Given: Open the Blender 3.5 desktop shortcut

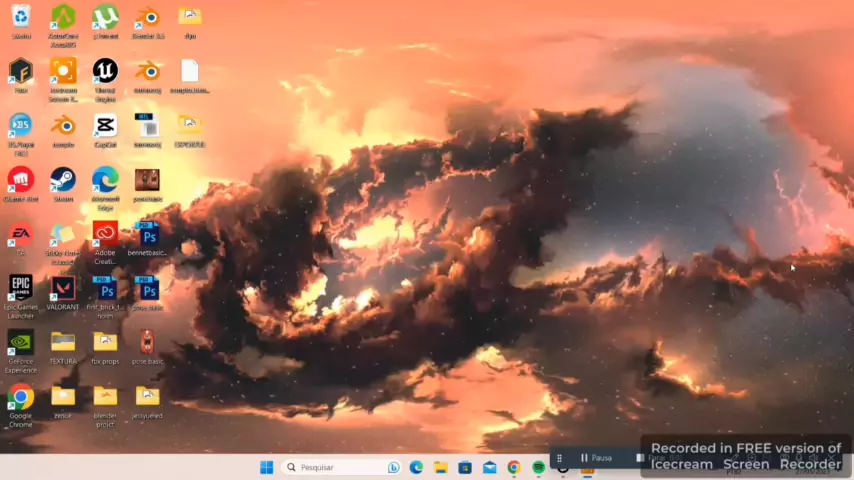Looking at the screenshot, I should pyautogui.click(x=148, y=22).
